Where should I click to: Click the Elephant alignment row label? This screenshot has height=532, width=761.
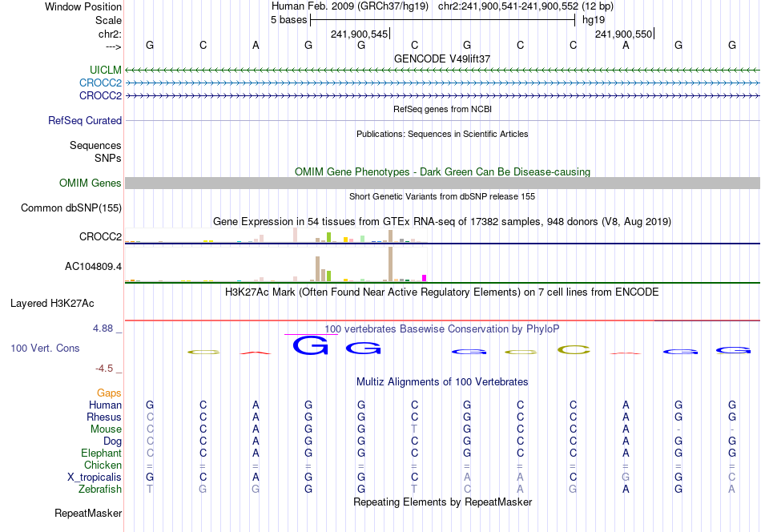coord(102,453)
